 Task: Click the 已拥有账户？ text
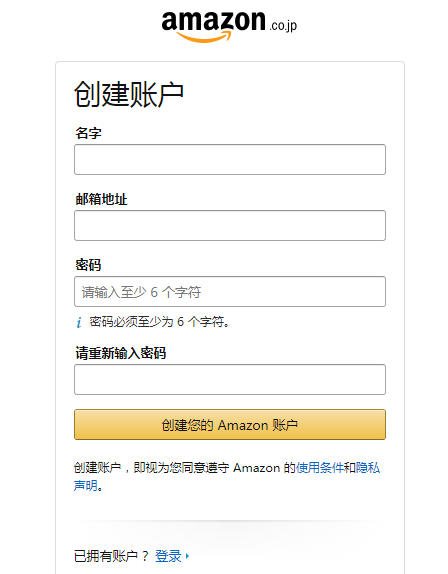coord(111,556)
